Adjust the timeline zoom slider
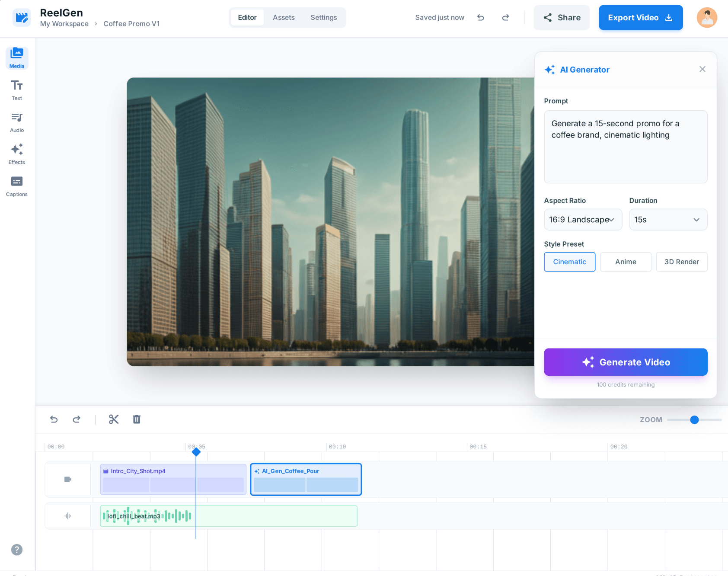Screen dimensions: 728x576 (x=694, y=419)
